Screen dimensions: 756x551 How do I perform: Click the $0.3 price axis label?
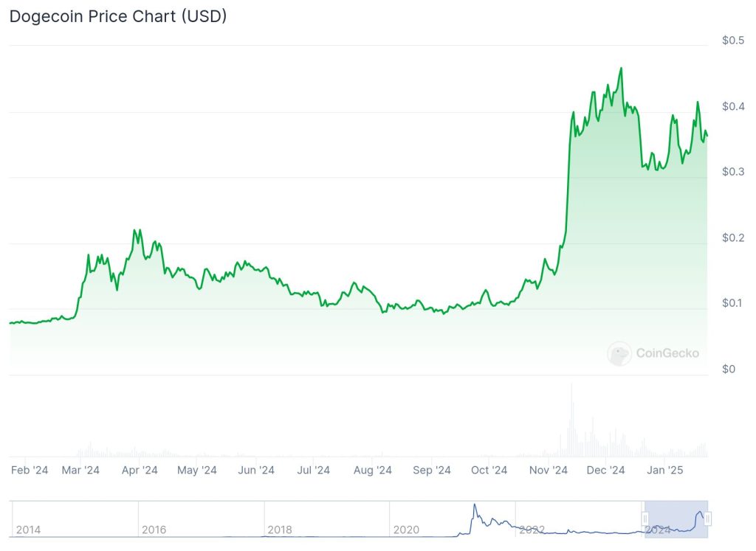pos(733,171)
